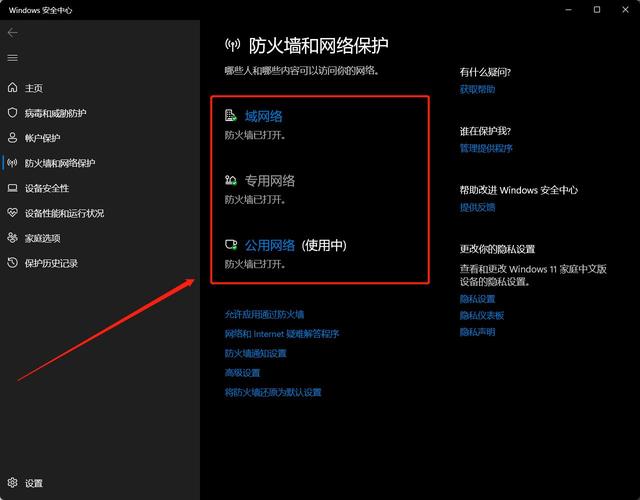The width and height of the screenshot is (640, 500).
Task: Click the domain network building icon
Action: point(231,116)
